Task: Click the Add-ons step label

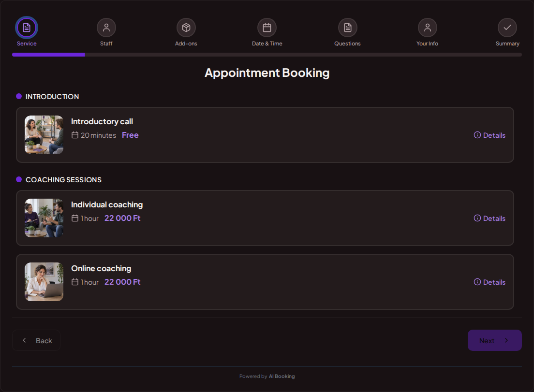Action: point(186,44)
